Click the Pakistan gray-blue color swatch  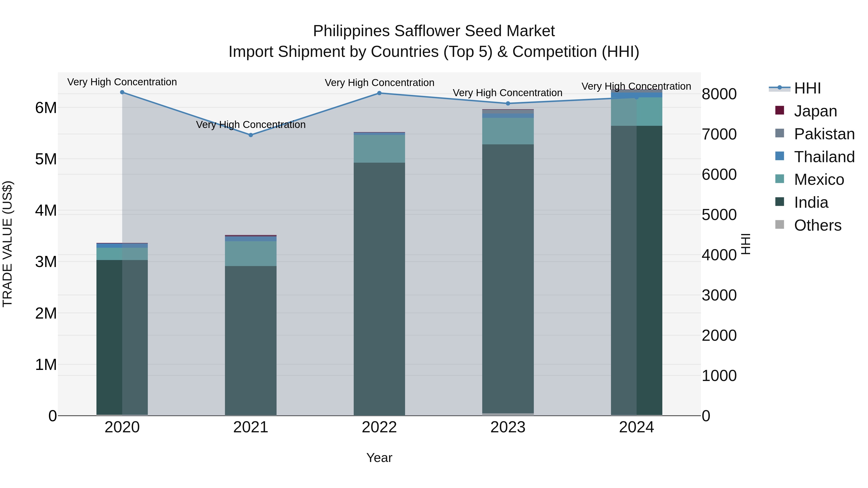tap(780, 133)
